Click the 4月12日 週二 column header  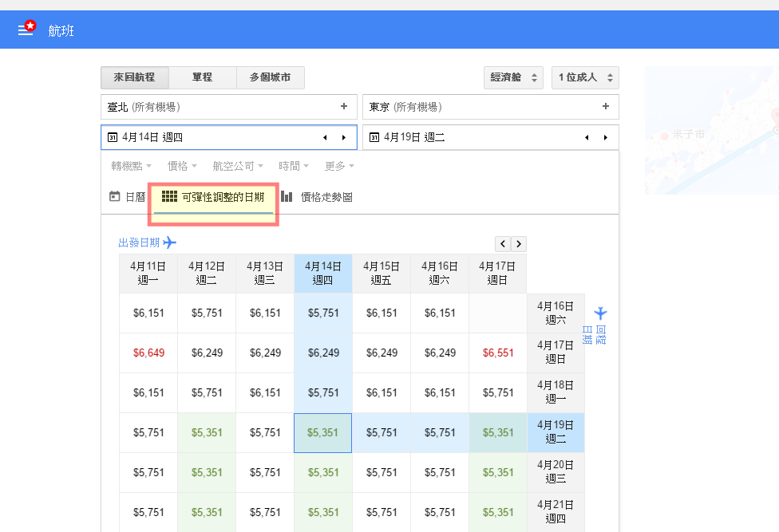[x=207, y=274]
